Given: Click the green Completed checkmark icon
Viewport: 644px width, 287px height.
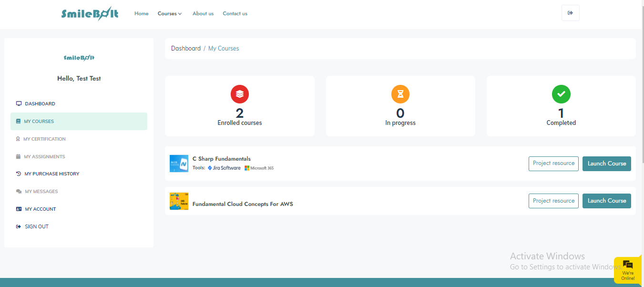Looking at the screenshot, I should [561, 94].
